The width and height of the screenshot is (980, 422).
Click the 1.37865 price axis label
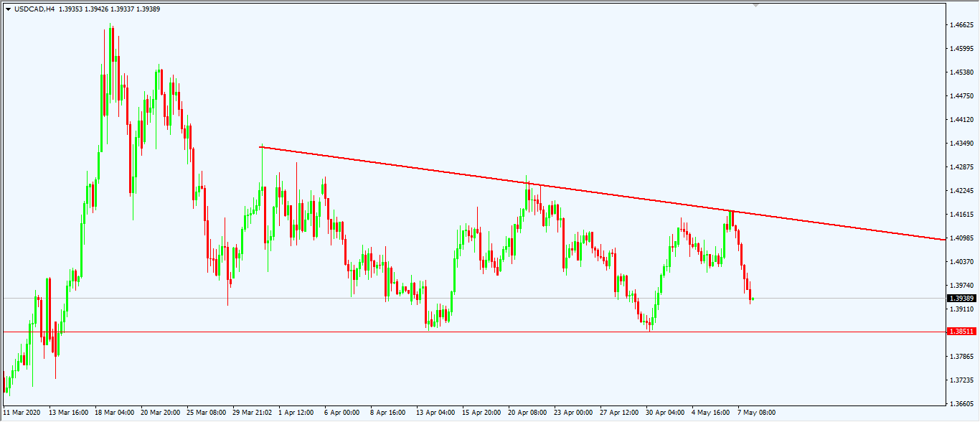coord(961,357)
